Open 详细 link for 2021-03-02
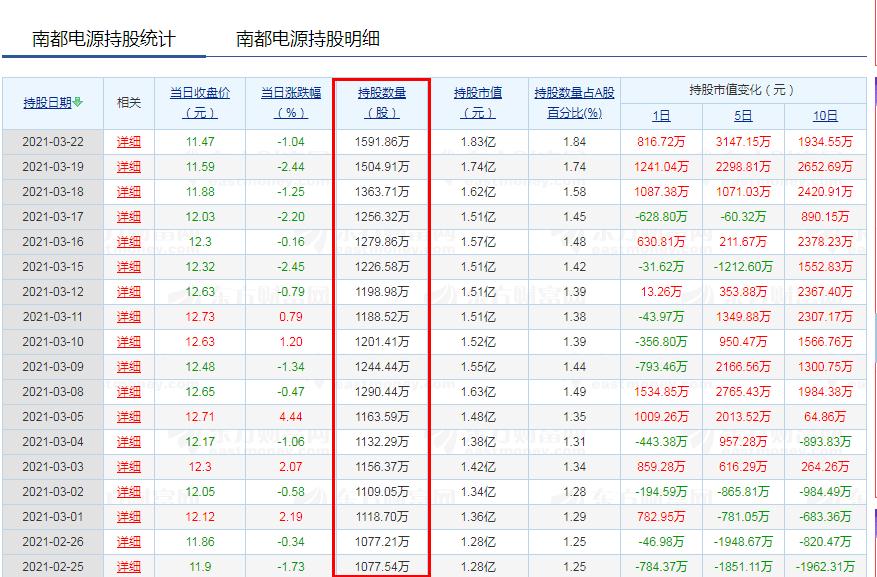The height and width of the screenshot is (577, 877). (x=129, y=492)
